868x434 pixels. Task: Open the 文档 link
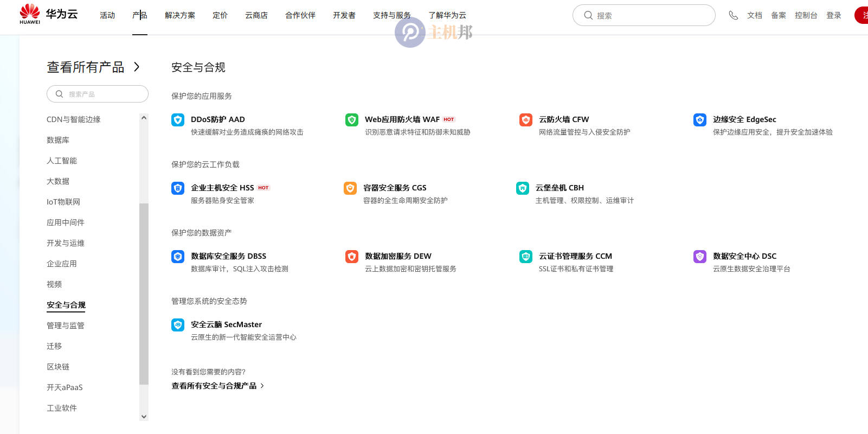(x=755, y=15)
